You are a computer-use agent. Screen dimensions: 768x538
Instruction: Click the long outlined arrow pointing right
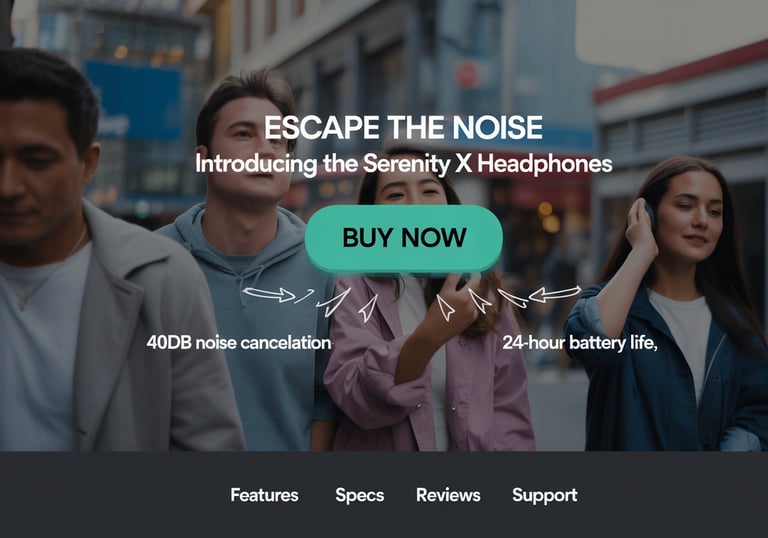click(x=269, y=294)
